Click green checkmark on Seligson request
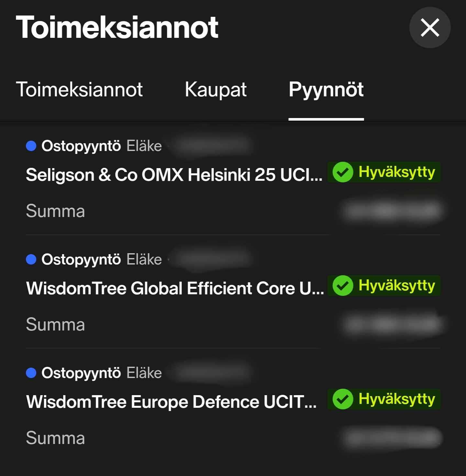466x476 pixels. click(x=343, y=172)
